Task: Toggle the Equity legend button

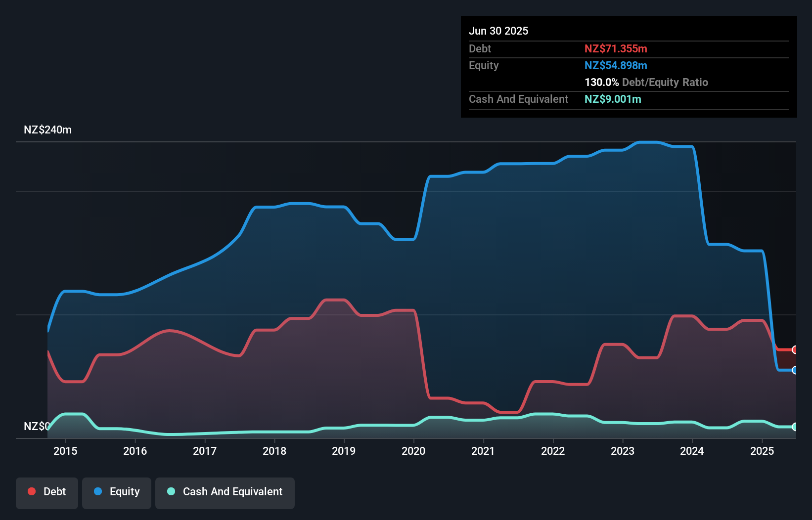Action: click(117, 493)
